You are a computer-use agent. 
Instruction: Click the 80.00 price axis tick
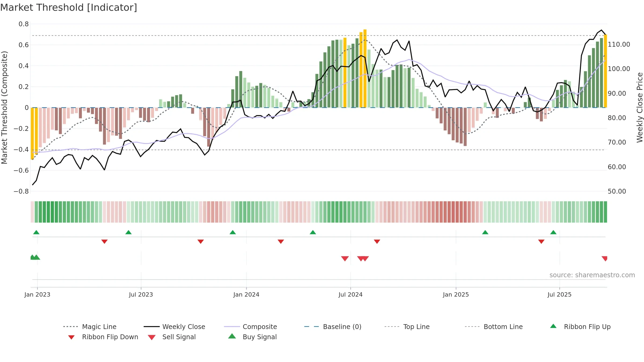pos(617,118)
